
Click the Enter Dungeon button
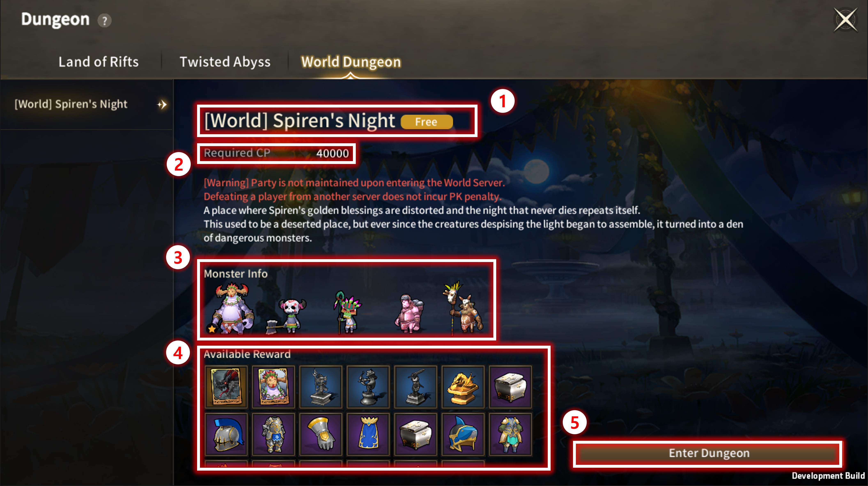tap(708, 453)
